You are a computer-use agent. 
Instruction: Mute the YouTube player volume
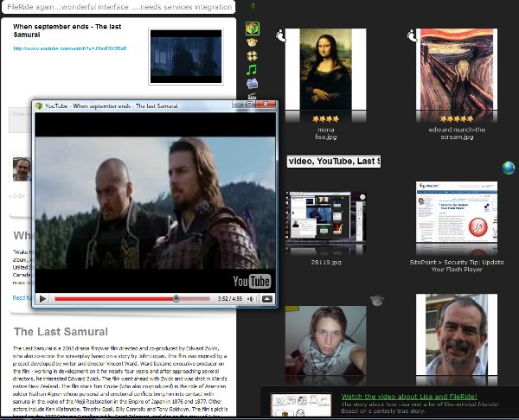pyautogui.click(x=250, y=299)
